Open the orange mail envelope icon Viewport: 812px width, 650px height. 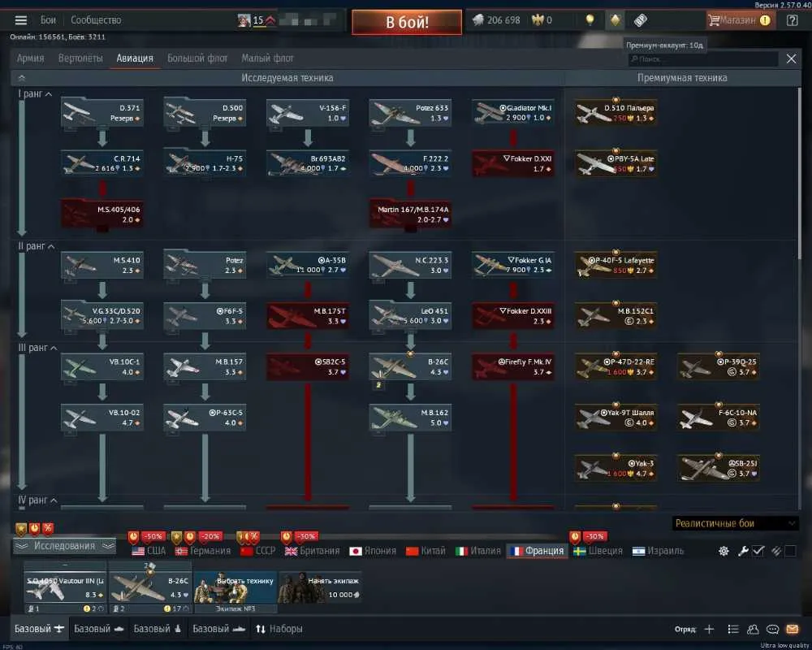[x=792, y=629]
